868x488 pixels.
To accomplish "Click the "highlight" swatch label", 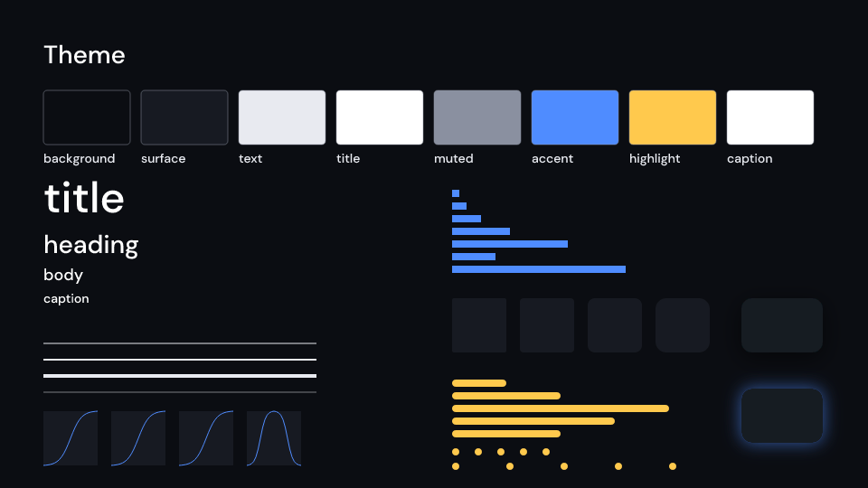I will click(x=655, y=159).
